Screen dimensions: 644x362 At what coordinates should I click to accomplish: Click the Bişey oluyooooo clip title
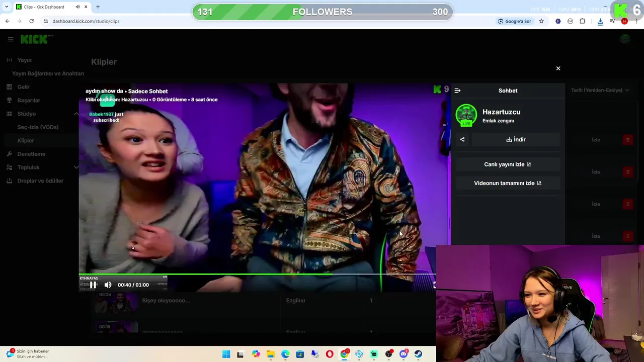point(166,300)
